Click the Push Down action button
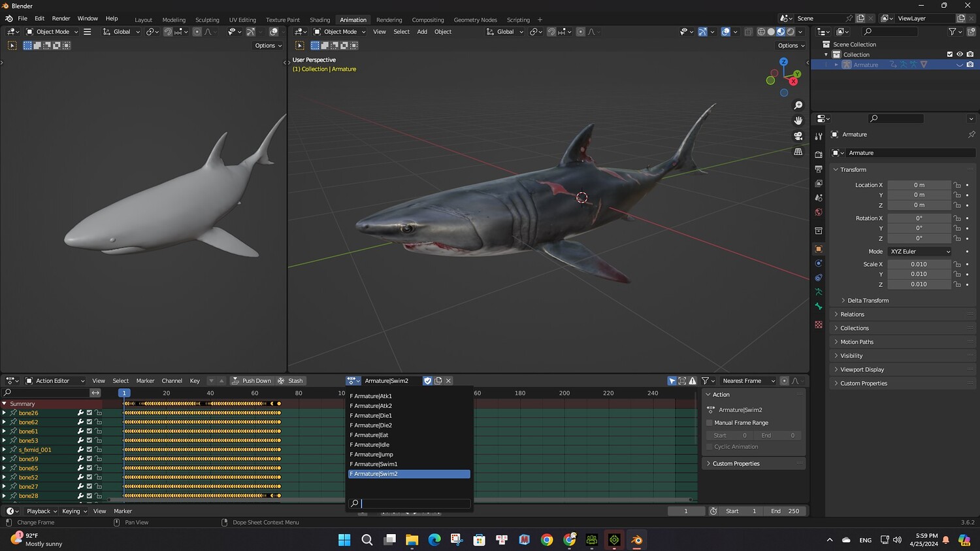This screenshot has height=551, width=980. pyautogui.click(x=250, y=381)
